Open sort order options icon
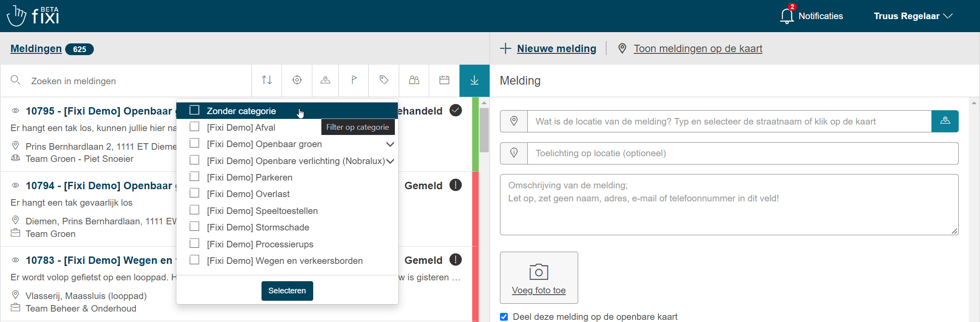Image resolution: width=980 pixels, height=322 pixels. pos(267,80)
